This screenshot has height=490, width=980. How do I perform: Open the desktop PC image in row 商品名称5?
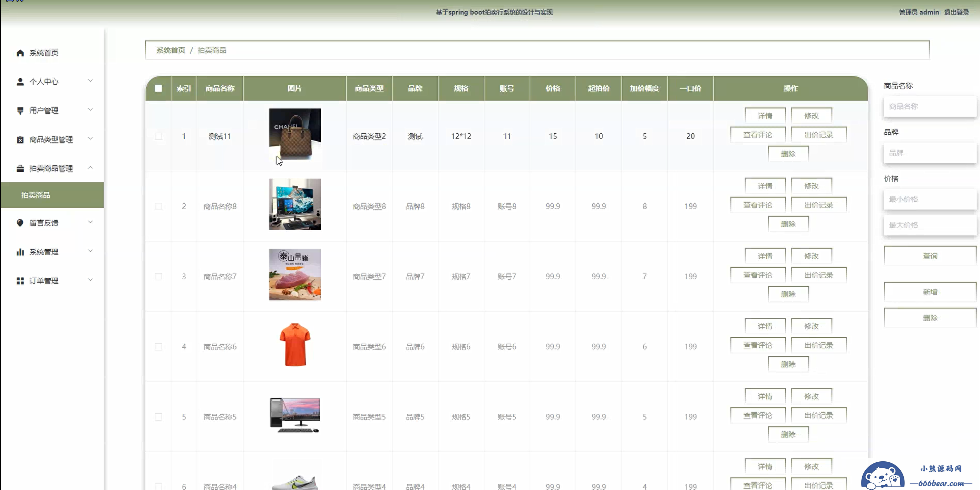[295, 415]
